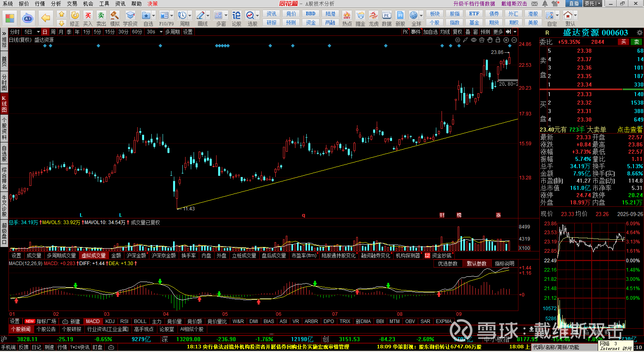Switch to the KDJ indicator tab

pos(110,321)
